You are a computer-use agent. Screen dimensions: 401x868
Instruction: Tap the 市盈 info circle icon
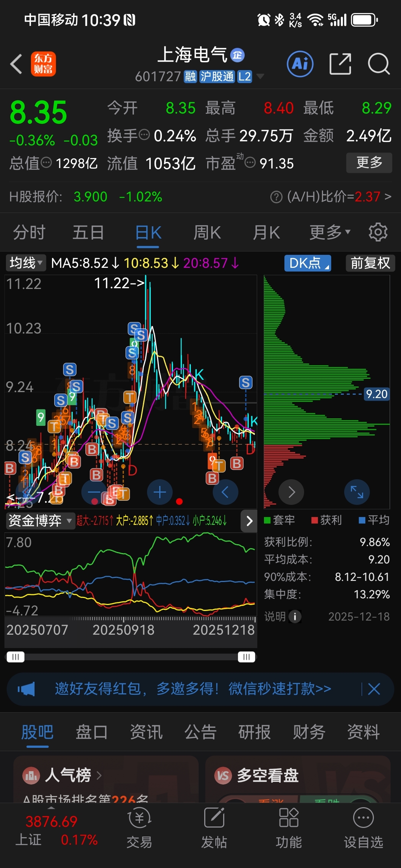[250, 162]
